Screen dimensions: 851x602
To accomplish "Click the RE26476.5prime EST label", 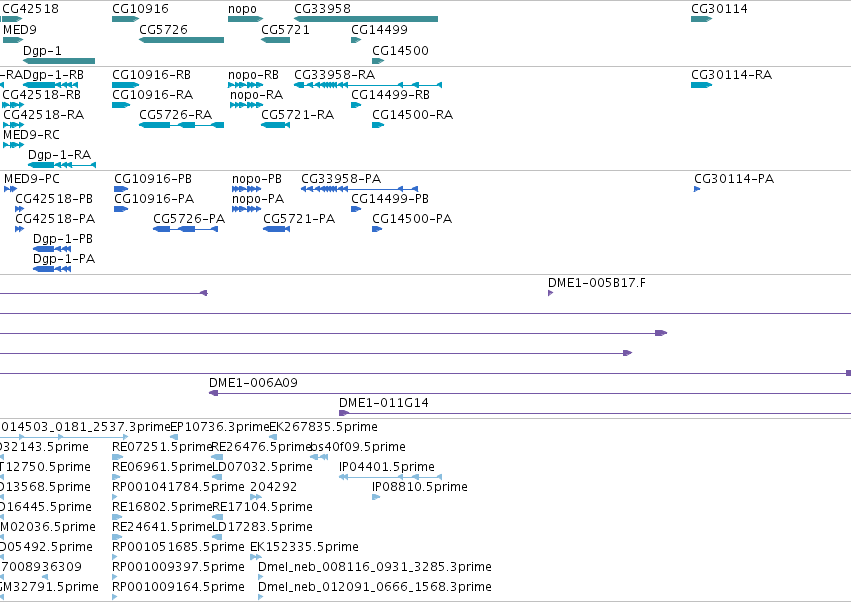I will [x=261, y=447].
